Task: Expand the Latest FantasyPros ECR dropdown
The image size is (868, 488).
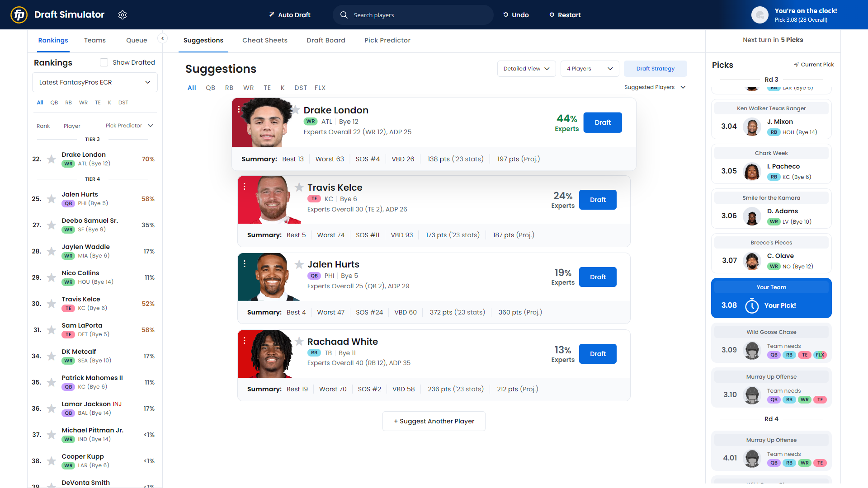Action: pyautogui.click(x=95, y=82)
